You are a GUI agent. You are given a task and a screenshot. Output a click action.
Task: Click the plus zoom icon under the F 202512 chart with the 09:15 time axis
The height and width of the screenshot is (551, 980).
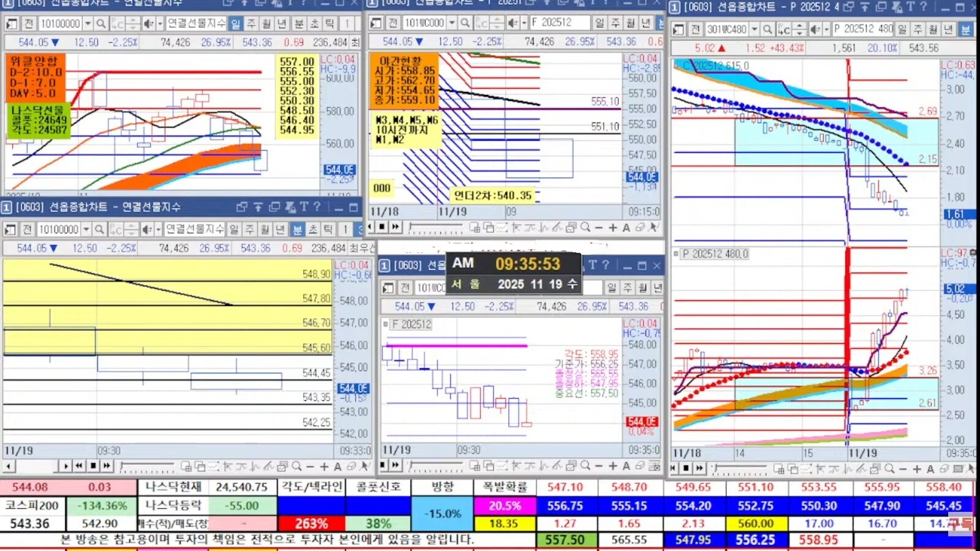pos(612,228)
